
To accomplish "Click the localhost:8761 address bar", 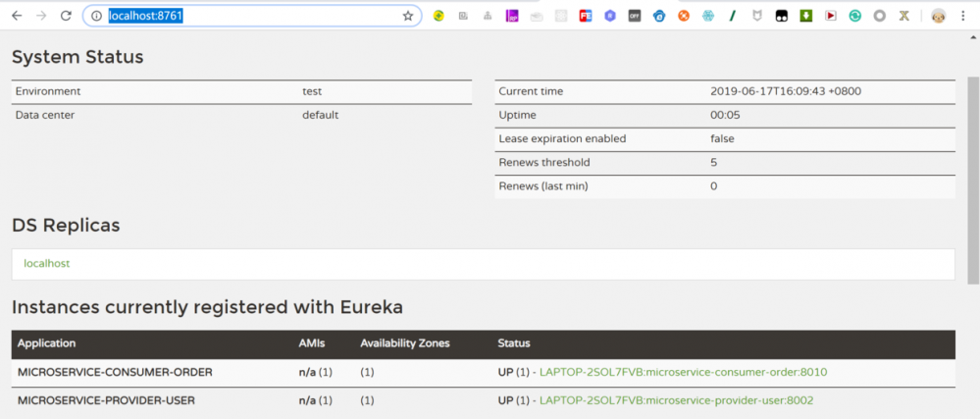I will tap(245, 16).
